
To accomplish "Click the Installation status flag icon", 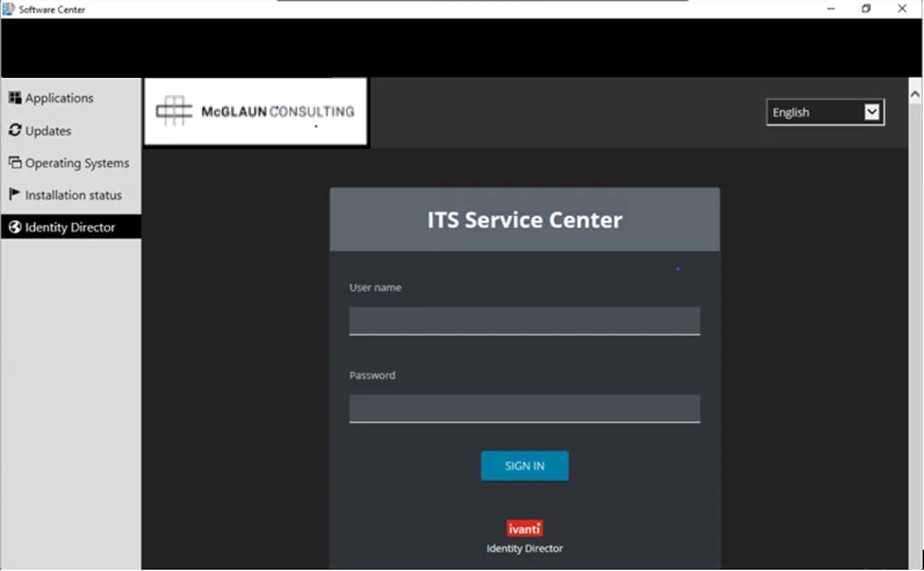I will click(x=15, y=194).
